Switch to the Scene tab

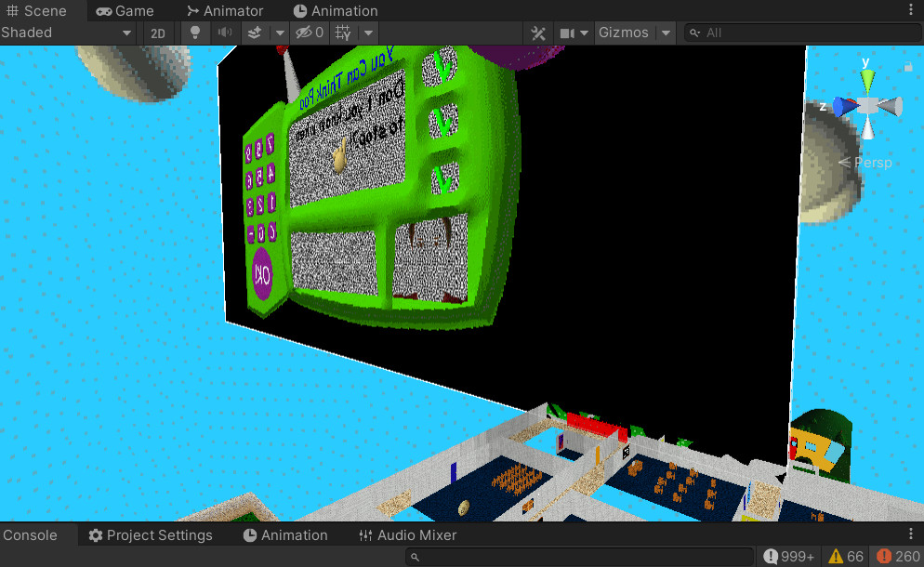tap(36, 10)
